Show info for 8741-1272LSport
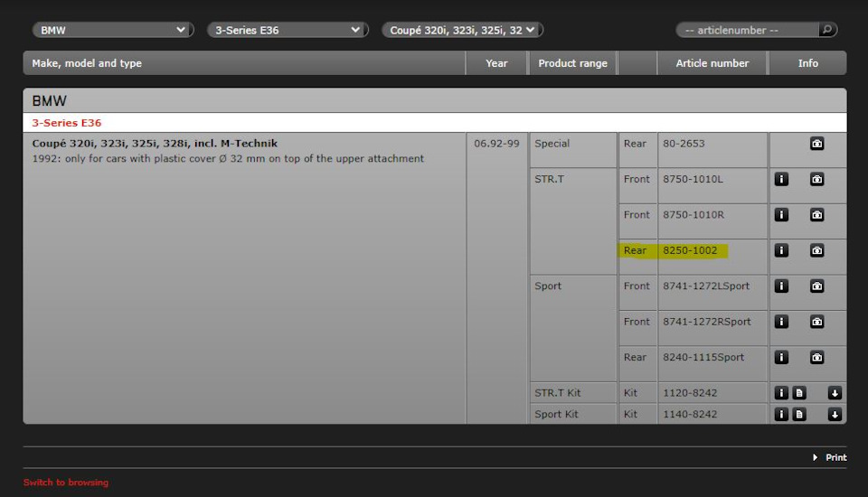Viewport: 868px width, 497px height. pos(781,286)
